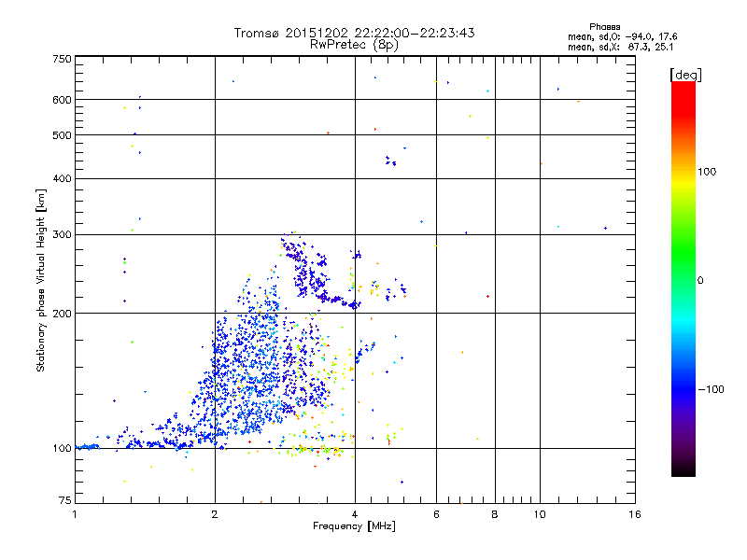Click the y-axis tick label '500'
Viewport: 747px width, 560px height.
point(62,135)
